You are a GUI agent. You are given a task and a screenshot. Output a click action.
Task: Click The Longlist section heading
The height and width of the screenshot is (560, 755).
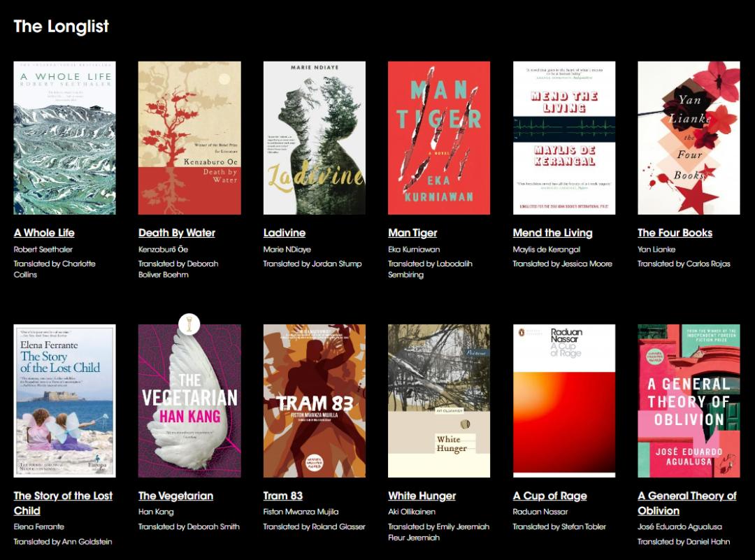coord(61,27)
